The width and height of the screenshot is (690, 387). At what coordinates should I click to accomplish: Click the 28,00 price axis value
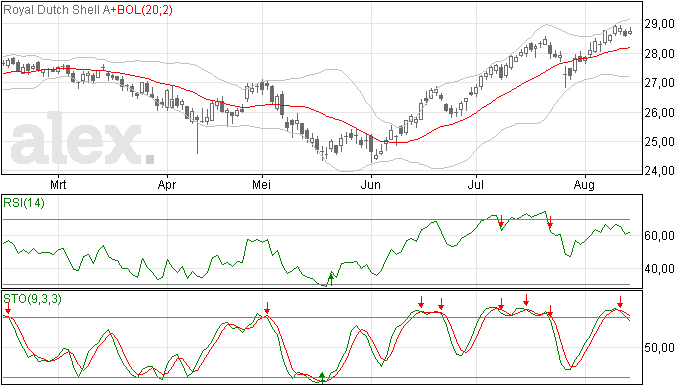[x=659, y=54]
